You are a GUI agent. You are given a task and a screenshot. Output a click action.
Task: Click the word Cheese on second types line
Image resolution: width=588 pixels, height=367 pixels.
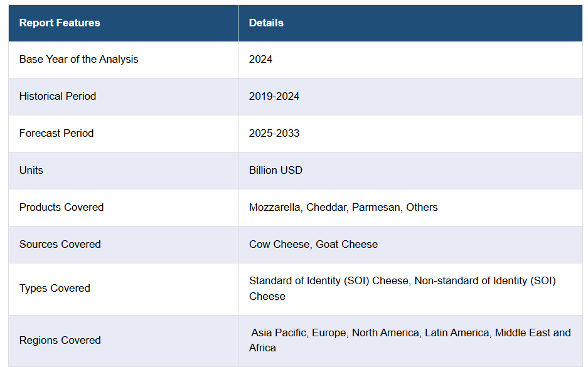pyautogui.click(x=267, y=297)
